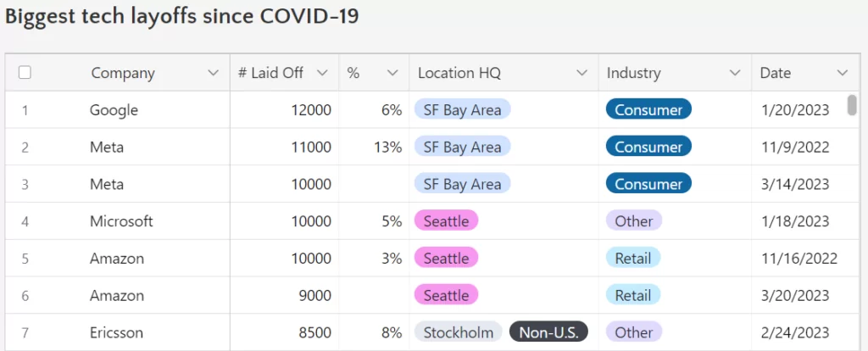Expand the # Laid Off column menu

322,73
